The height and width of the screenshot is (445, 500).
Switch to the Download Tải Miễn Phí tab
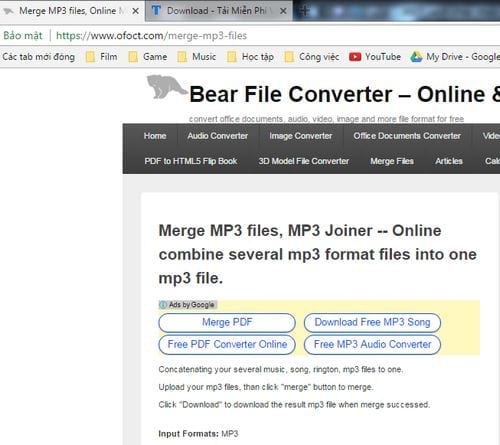click(218, 11)
